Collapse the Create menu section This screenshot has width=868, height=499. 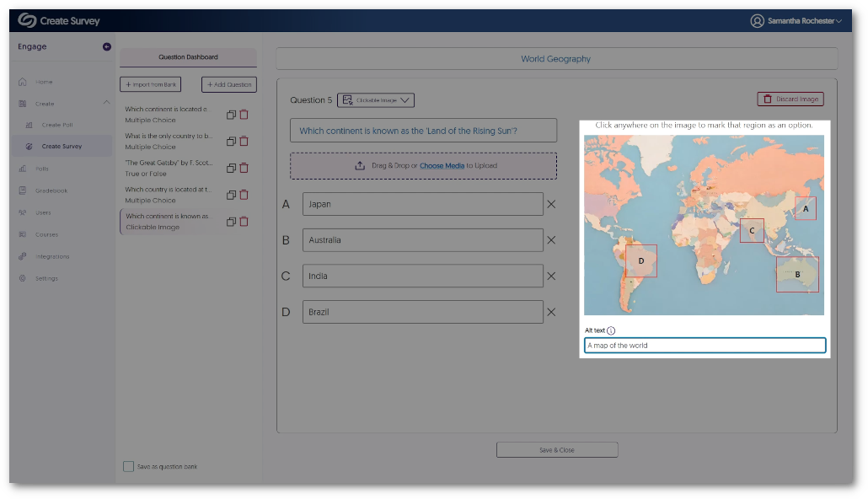pos(106,103)
